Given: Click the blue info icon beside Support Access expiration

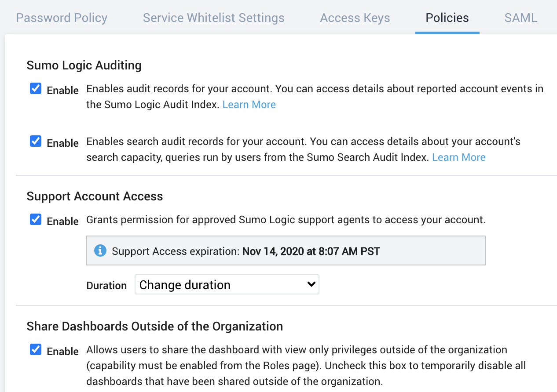Looking at the screenshot, I should [x=100, y=250].
